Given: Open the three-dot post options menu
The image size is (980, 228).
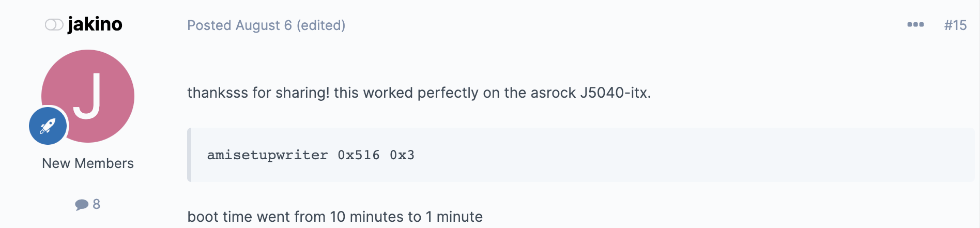Looking at the screenshot, I should tap(915, 25).
